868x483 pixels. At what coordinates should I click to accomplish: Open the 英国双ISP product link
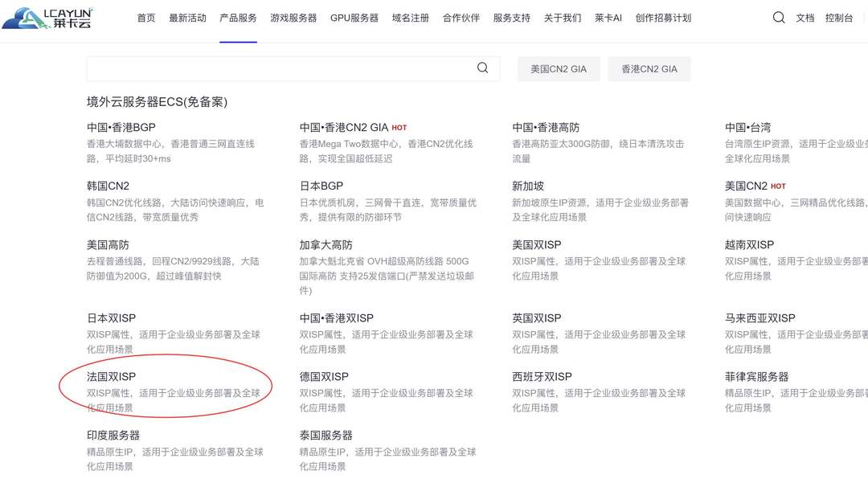coord(536,318)
